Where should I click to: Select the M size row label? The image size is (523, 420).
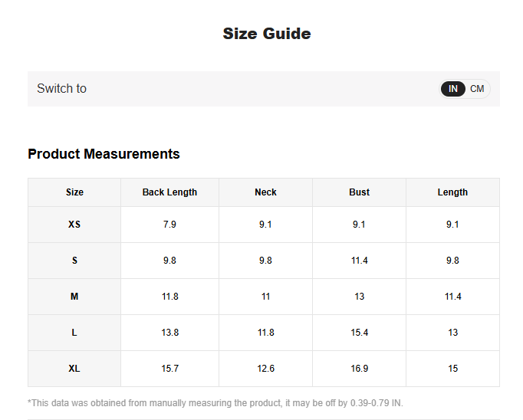[x=74, y=297]
